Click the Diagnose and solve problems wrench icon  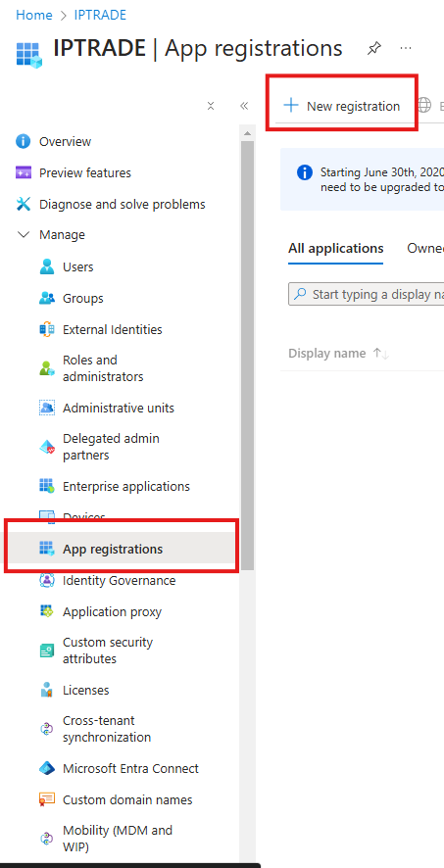(24, 205)
